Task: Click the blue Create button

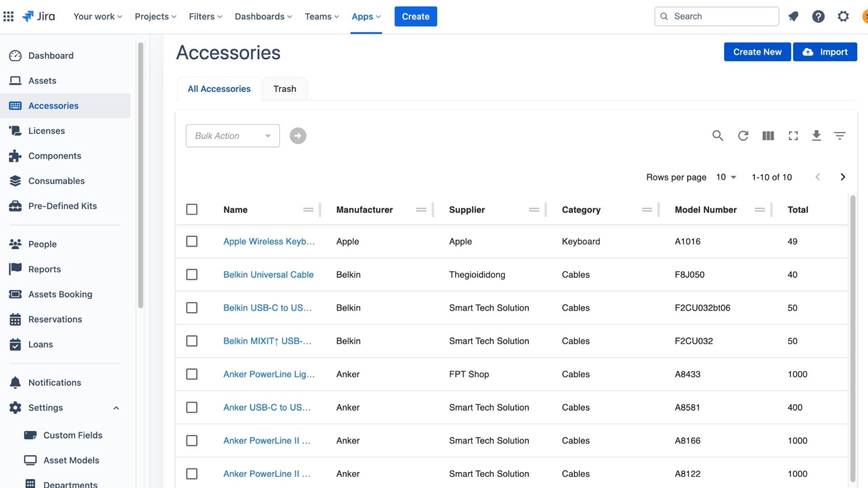Action: pos(415,16)
